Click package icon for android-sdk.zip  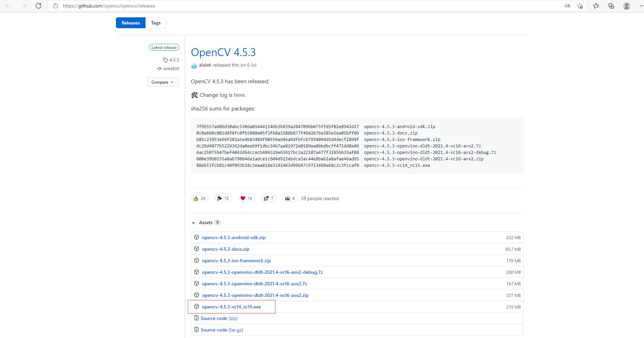coord(197,237)
